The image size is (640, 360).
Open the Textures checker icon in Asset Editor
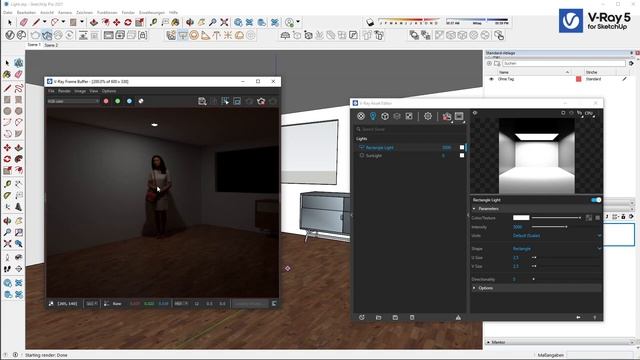click(409, 116)
